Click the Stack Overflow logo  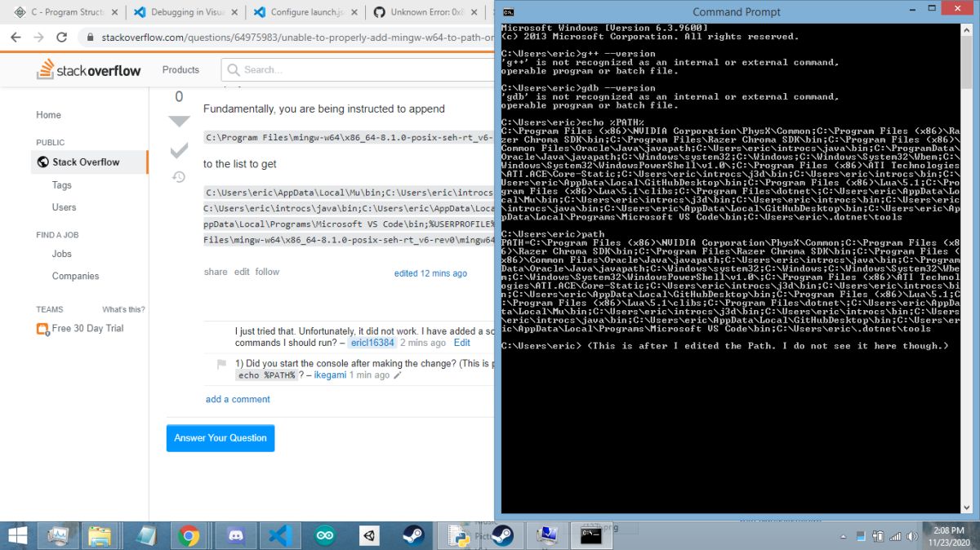(x=88, y=70)
